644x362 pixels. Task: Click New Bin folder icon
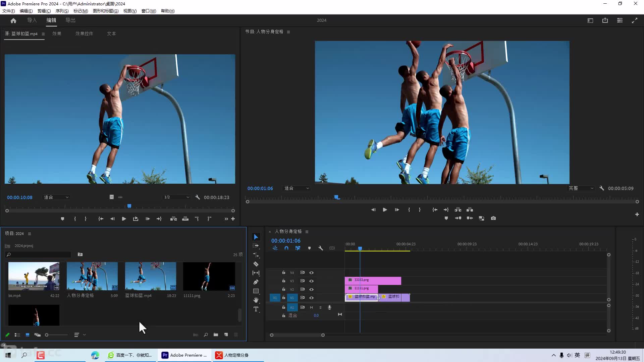(x=216, y=335)
